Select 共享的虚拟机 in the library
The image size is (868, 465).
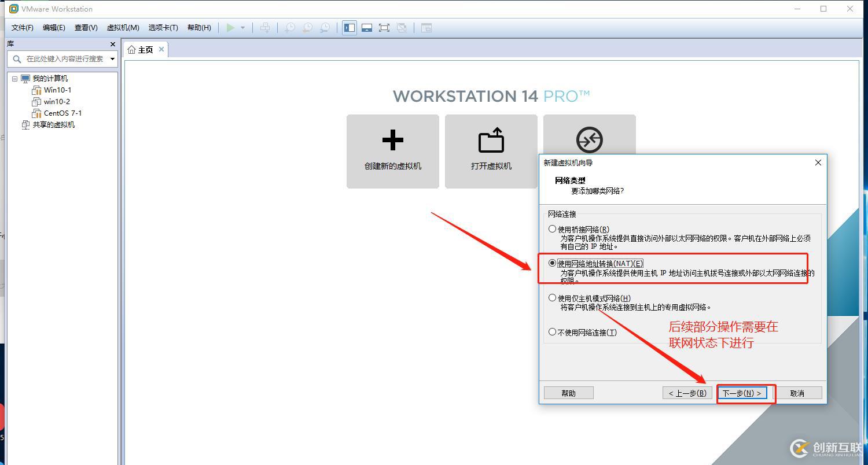click(x=53, y=125)
